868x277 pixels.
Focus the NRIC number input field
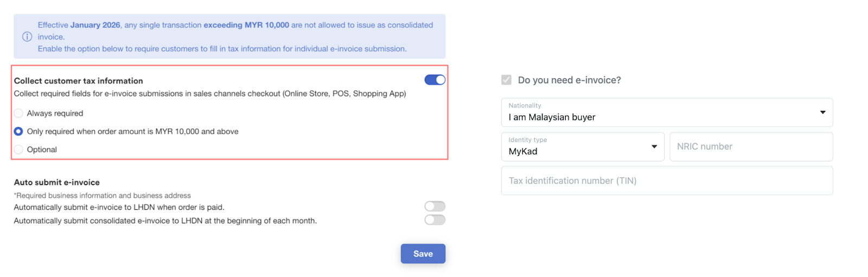(751, 147)
